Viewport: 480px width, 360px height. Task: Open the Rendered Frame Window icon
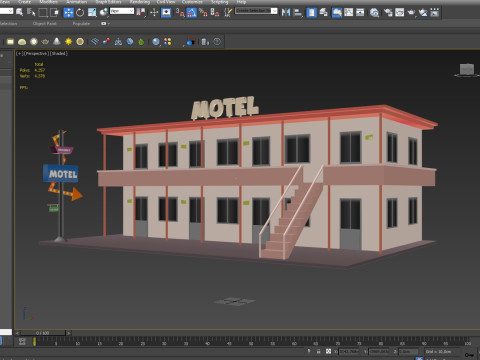(x=399, y=13)
